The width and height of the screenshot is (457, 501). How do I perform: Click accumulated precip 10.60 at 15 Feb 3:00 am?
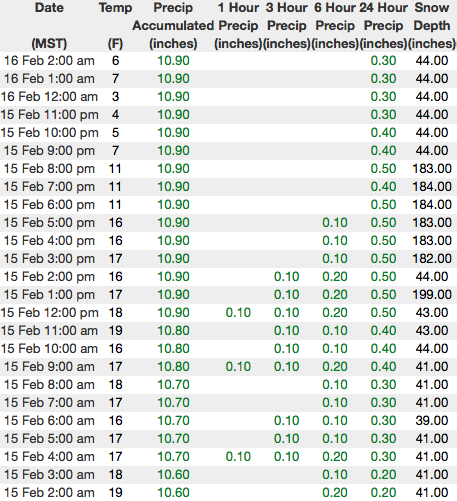point(173,475)
